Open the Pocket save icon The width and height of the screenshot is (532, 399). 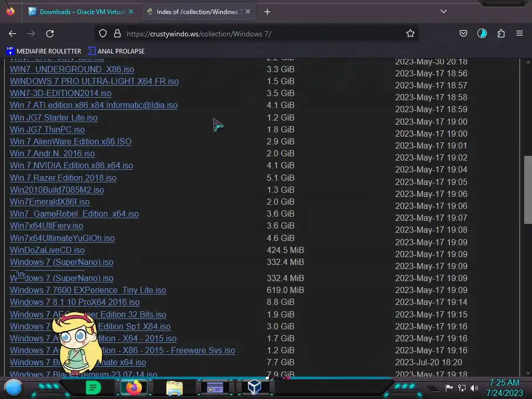pyautogui.click(x=463, y=34)
